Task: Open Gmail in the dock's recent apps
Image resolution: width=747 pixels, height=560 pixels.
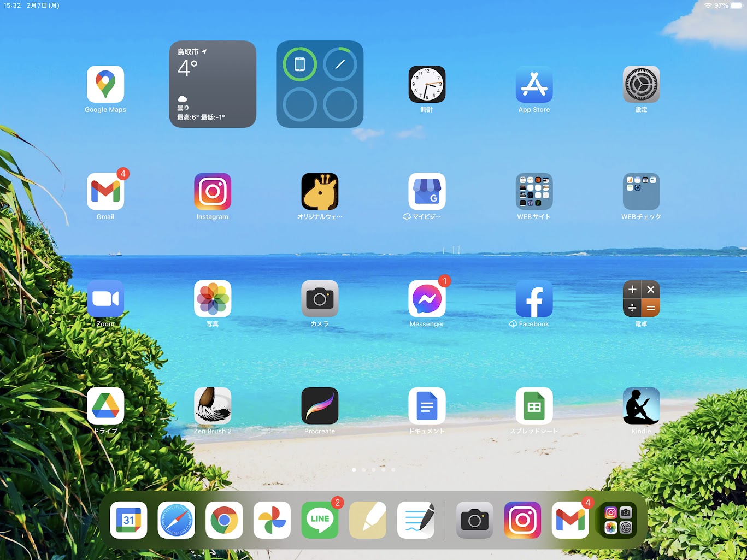Action: [x=570, y=520]
